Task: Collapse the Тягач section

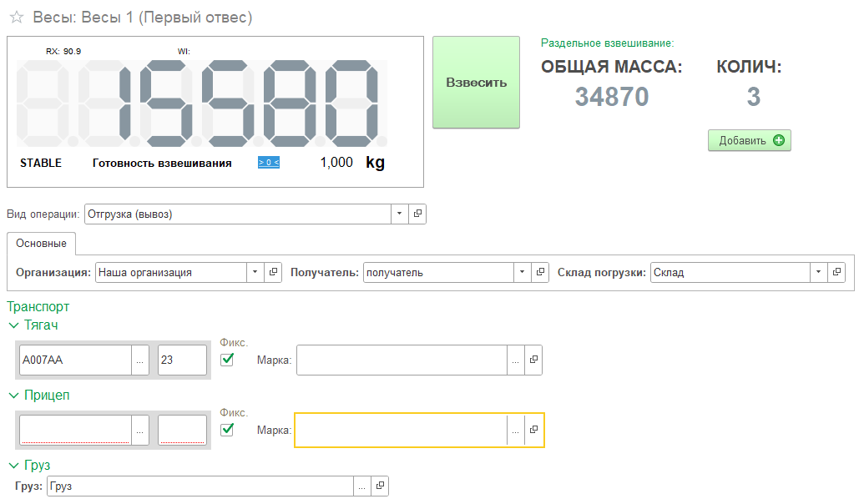Action: tap(13, 325)
